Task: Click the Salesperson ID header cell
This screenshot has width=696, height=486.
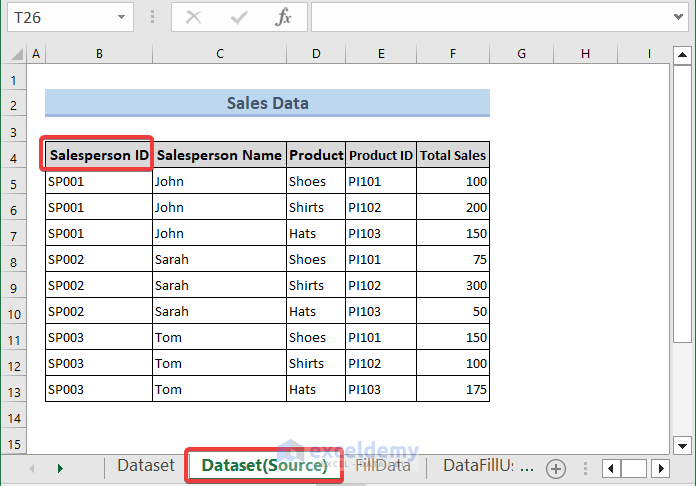Action: pos(99,155)
